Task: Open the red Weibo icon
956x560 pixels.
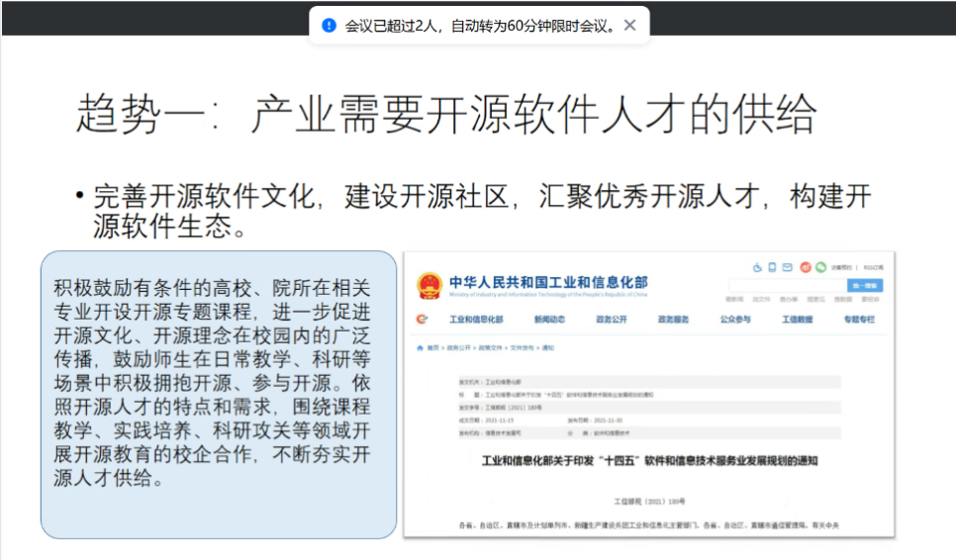Action: point(807,267)
